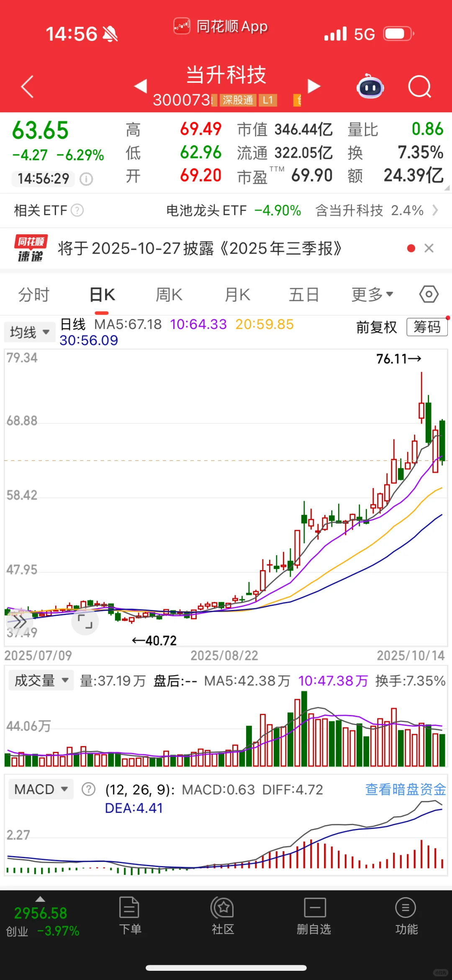This screenshot has height=980, width=452.
Task: Open MACD help question icon
Action: [88, 790]
